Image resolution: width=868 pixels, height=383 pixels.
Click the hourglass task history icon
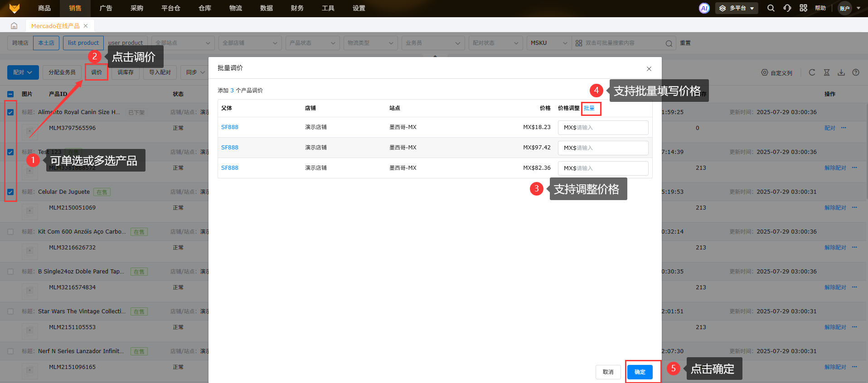[x=827, y=72]
